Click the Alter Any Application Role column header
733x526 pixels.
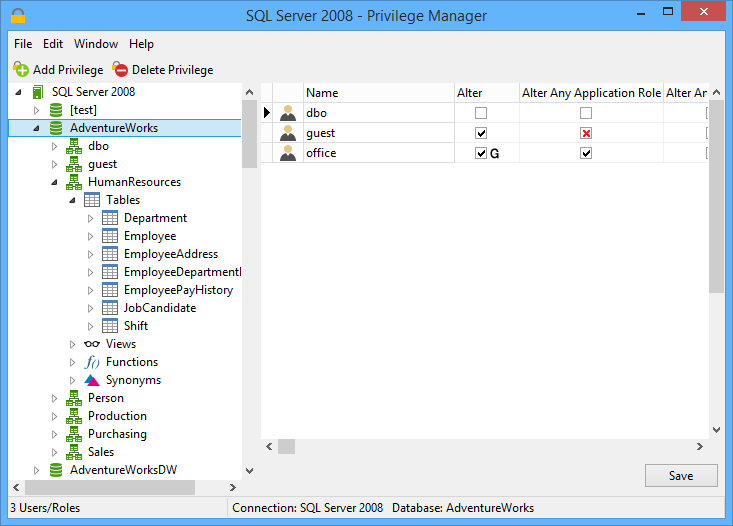591,93
